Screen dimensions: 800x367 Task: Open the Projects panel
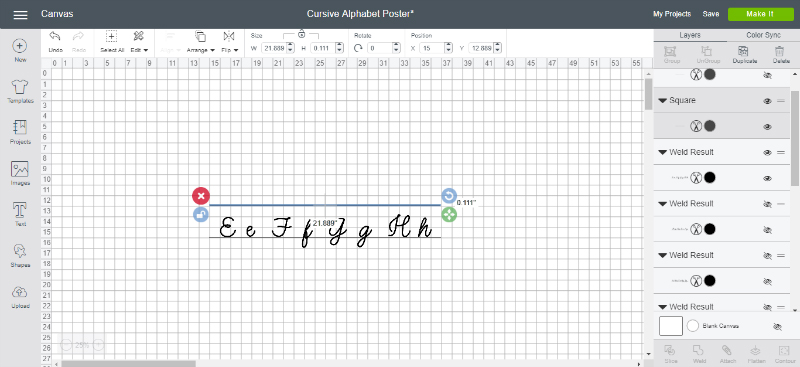tap(20, 127)
